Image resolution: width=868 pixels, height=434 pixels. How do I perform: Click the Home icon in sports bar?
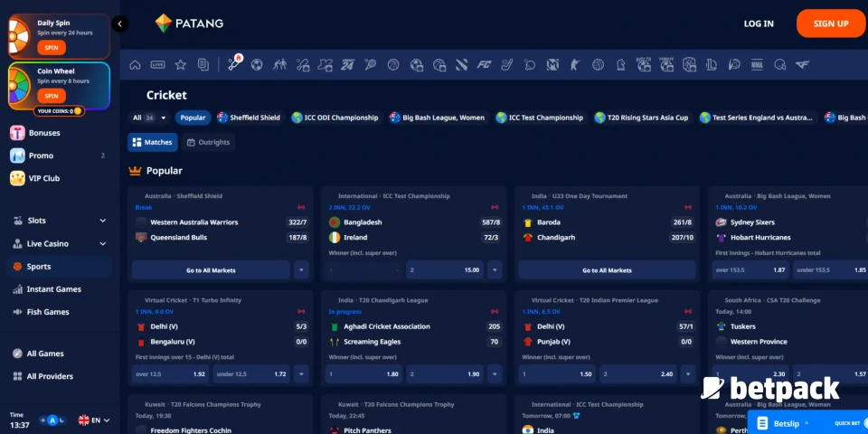[136, 65]
